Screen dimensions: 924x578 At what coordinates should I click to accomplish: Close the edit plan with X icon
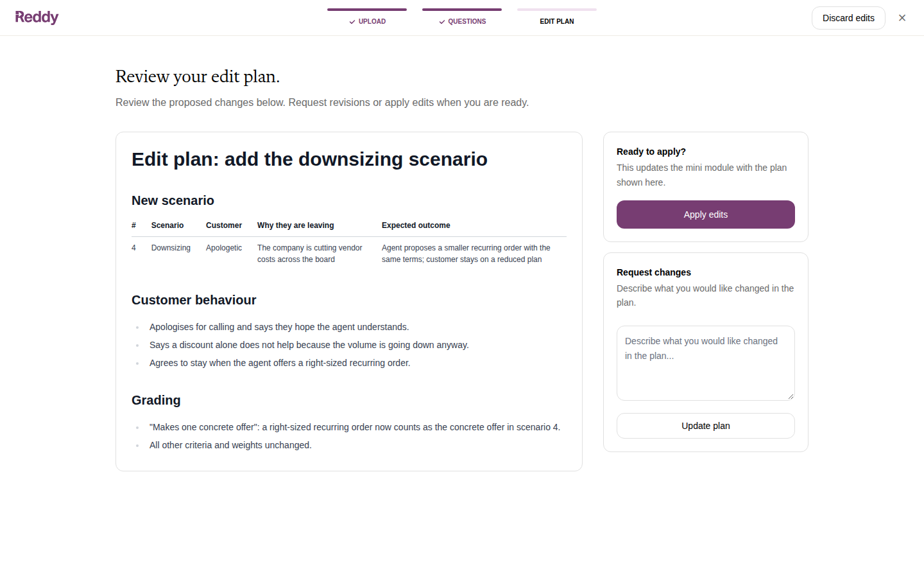(902, 18)
